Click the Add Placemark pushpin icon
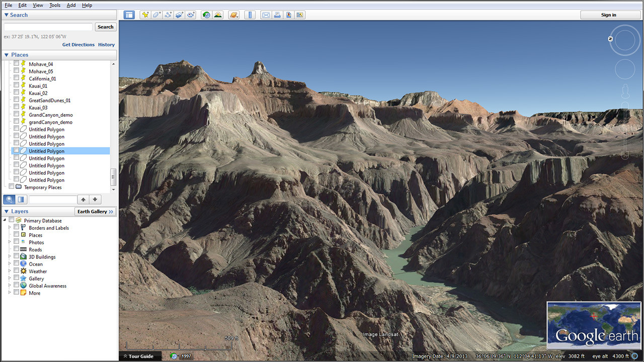This screenshot has height=362, width=644. click(x=145, y=15)
